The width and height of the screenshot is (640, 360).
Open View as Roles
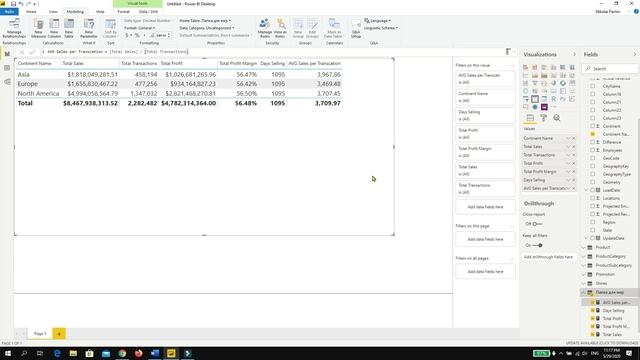[x=280, y=28]
